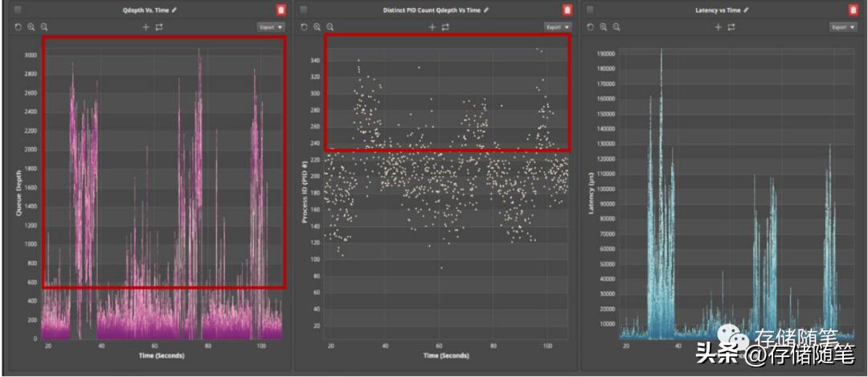Reset view in Latency vs Time chart

[x=592, y=27]
